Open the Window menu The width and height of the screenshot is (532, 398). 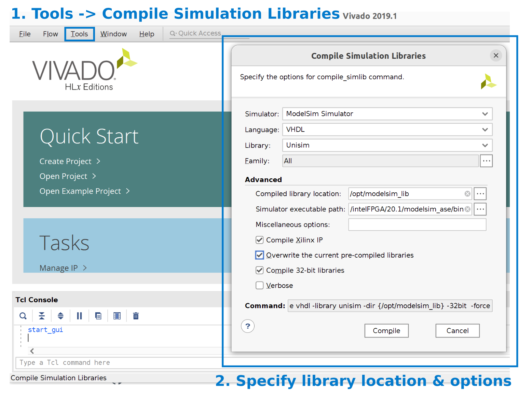(x=113, y=34)
